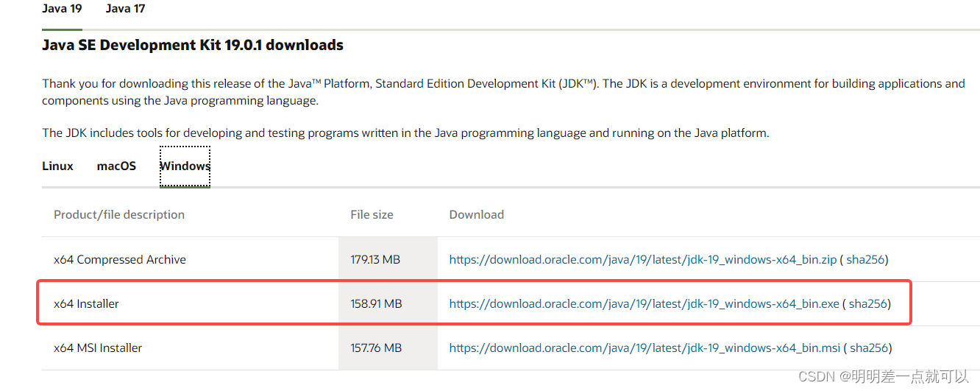Open the jdk-19_windows-x64_bin.msi download link
The height and width of the screenshot is (391, 980).
point(645,348)
